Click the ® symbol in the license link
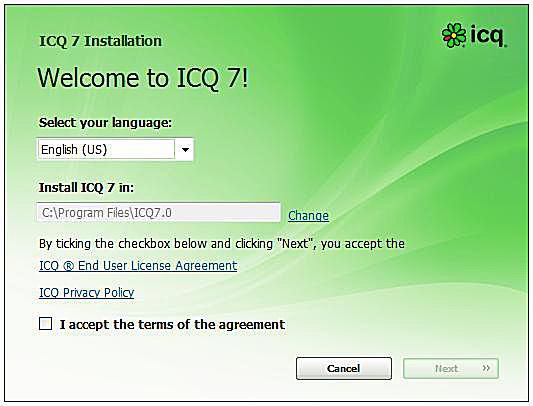 pyautogui.click(x=68, y=266)
